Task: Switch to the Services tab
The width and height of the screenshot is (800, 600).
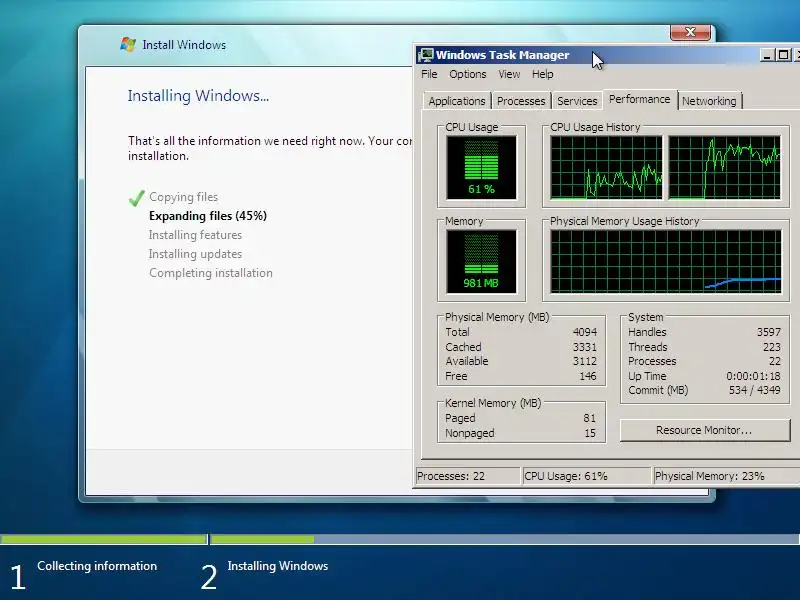Action: tap(577, 101)
